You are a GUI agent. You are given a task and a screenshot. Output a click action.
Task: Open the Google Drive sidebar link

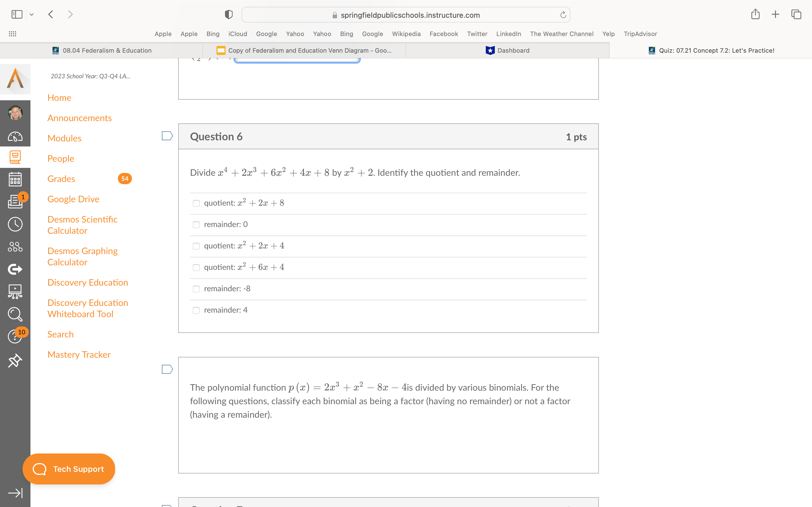pyautogui.click(x=74, y=199)
